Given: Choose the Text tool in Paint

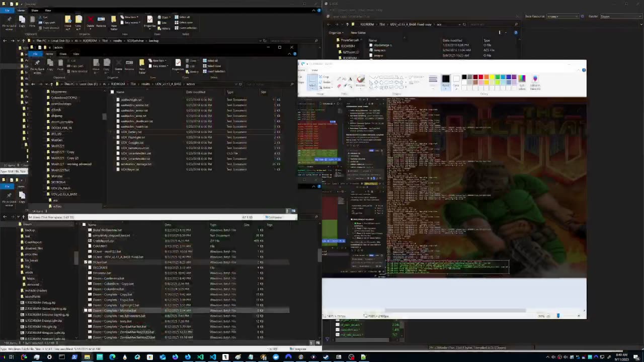Looking at the screenshot, I should (350, 78).
